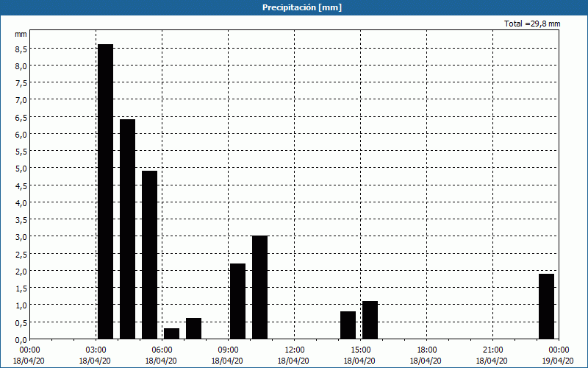Select the 7,5 y-axis tick label
Viewport: 588px width, 368px height.
(21, 83)
